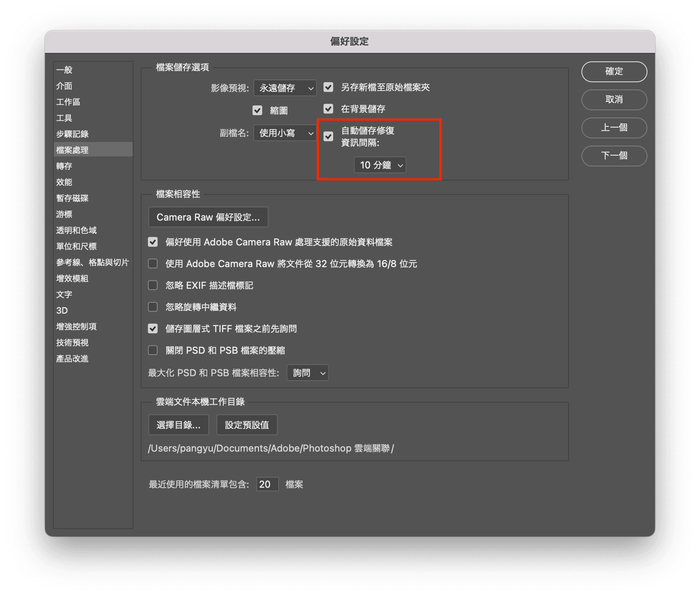This screenshot has width=700, height=596.
Task: Select 參考線、格點與切片 category
Action: click(93, 262)
